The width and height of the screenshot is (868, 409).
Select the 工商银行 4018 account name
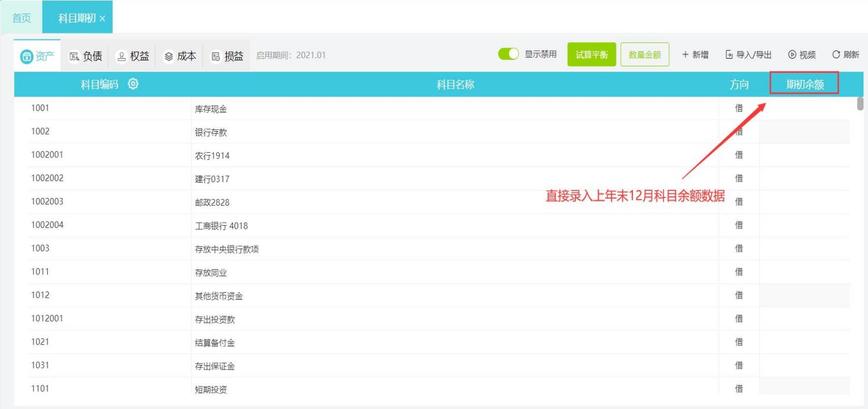click(221, 226)
